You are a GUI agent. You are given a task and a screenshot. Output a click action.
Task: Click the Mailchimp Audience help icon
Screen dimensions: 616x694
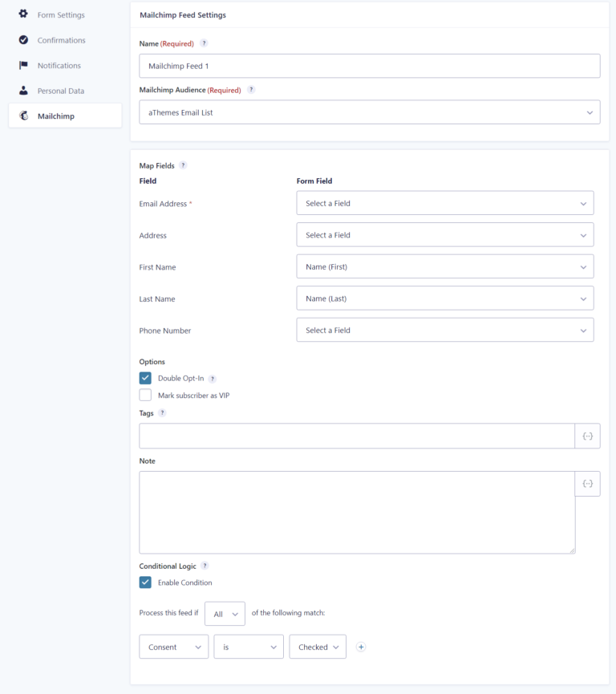(x=251, y=90)
